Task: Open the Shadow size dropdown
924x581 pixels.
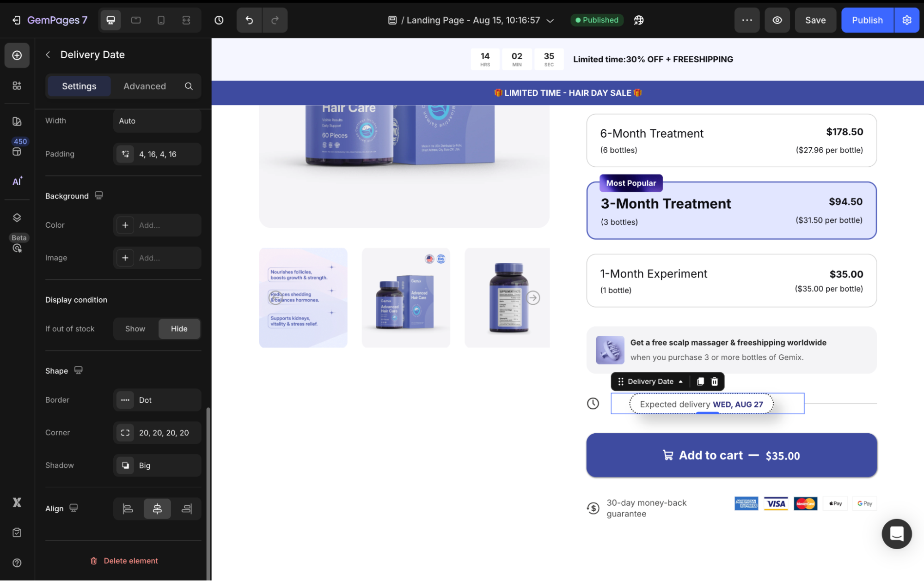Action: click(x=157, y=466)
